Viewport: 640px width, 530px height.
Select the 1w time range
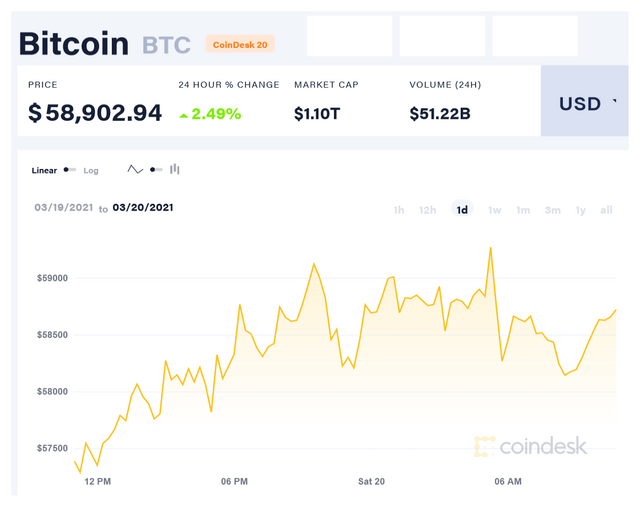[495, 210]
